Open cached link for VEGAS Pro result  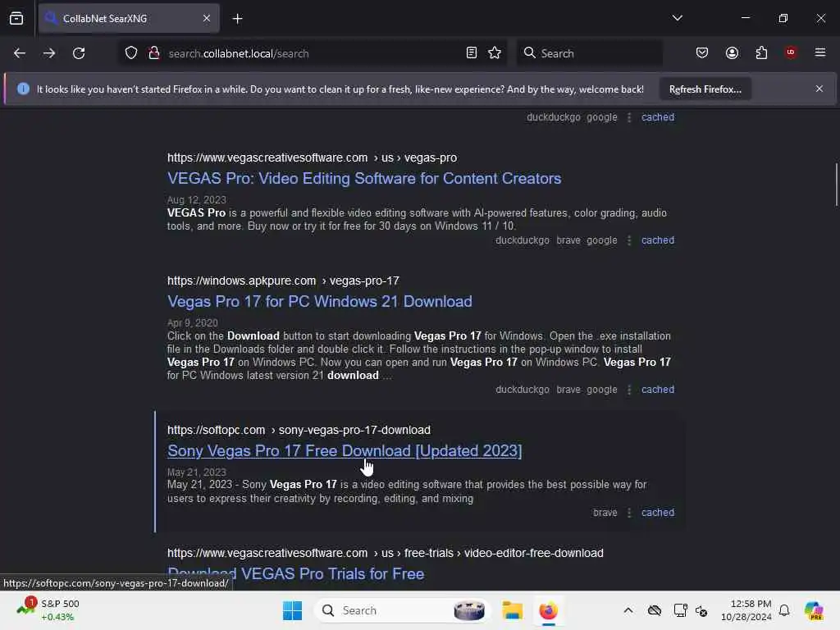tap(658, 240)
